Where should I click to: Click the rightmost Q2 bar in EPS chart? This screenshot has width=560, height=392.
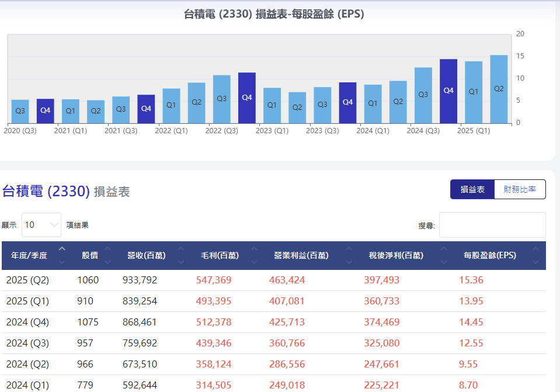pyautogui.click(x=499, y=89)
